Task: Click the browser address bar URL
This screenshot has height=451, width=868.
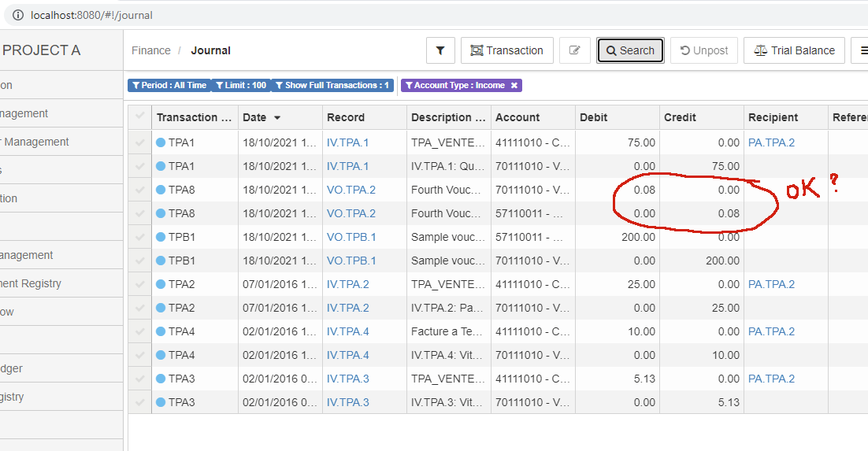Action: pos(92,16)
